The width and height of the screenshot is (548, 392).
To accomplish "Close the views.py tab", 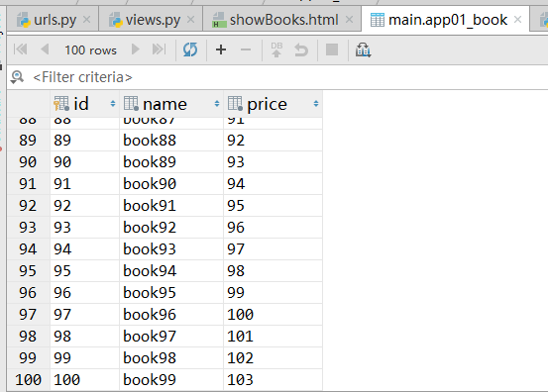I will coord(191,20).
